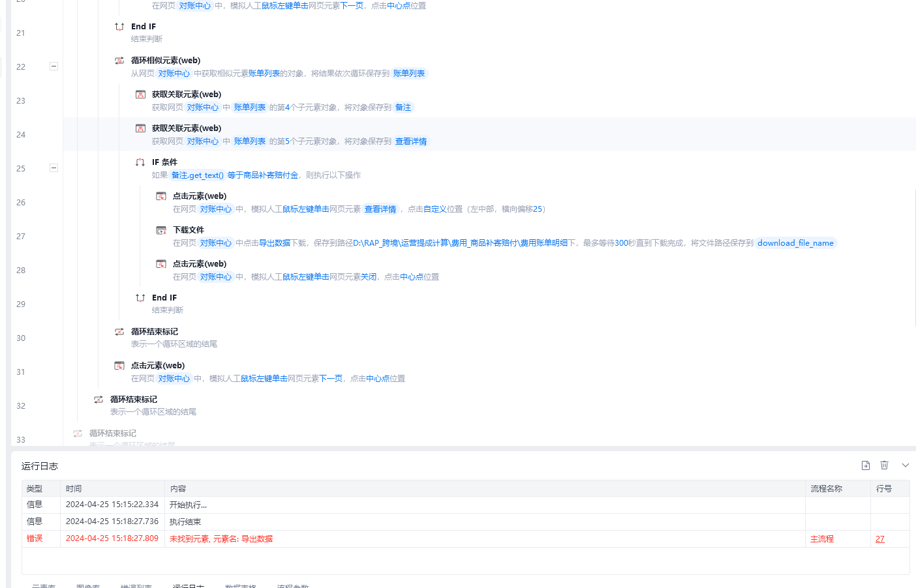Click 备注.get_text() in the IF condition
The image size is (916, 588).
pyautogui.click(x=198, y=175)
